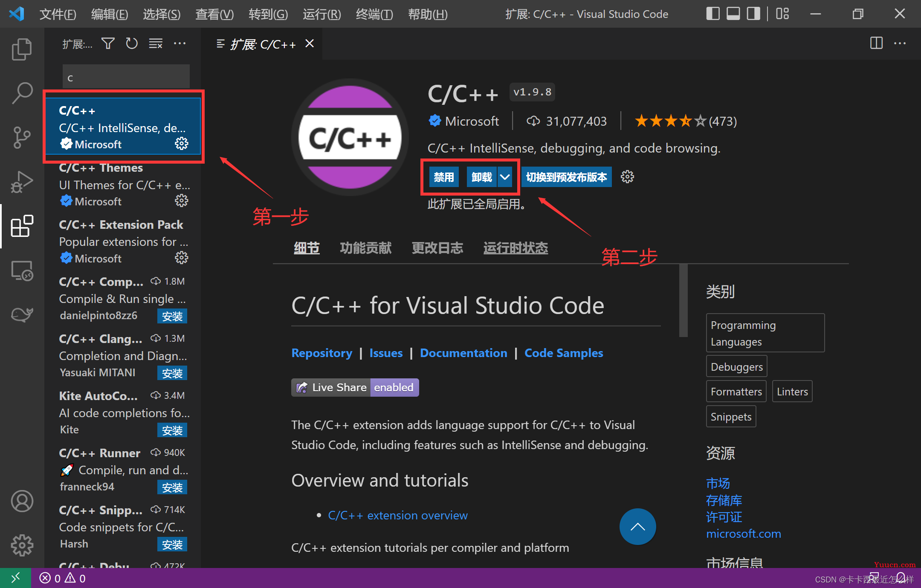Click 切换到预发布版本 button
Image resolution: width=921 pixels, height=588 pixels.
coord(566,177)
